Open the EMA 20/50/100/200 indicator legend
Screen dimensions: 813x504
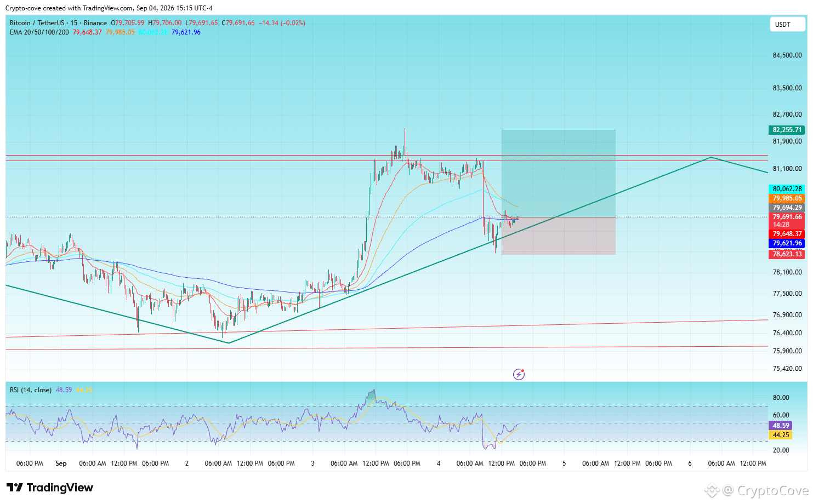coord(39,32)
